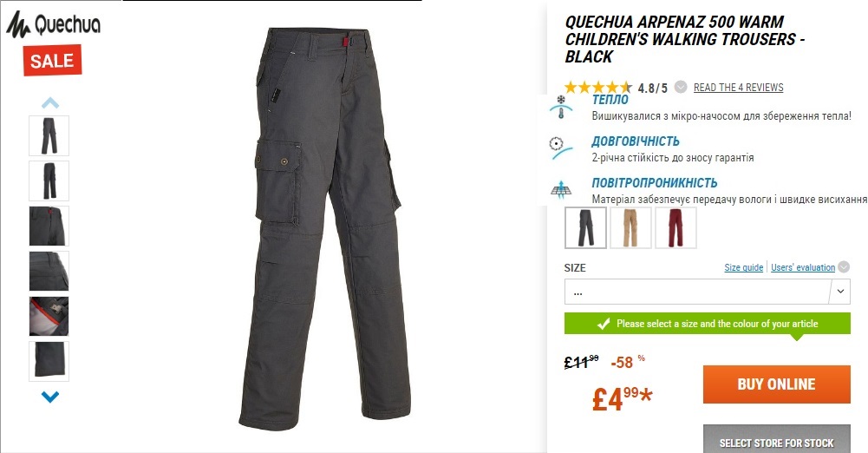Click the grey circle next to rating
The width and height of the screenshot is (868, 453).
coord(681,87)
